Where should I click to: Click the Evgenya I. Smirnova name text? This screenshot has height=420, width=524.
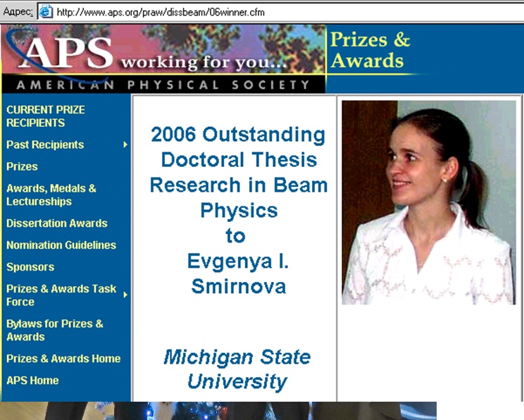[238, 274]
